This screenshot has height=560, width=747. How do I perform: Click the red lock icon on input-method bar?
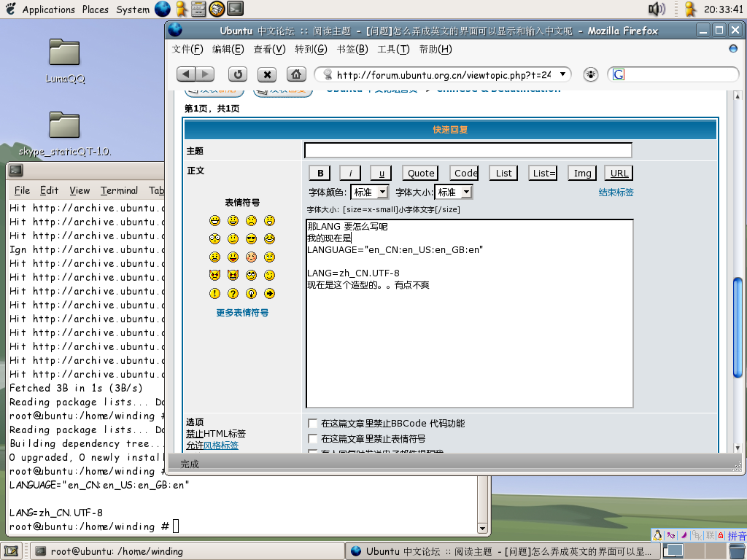point(721,536)
